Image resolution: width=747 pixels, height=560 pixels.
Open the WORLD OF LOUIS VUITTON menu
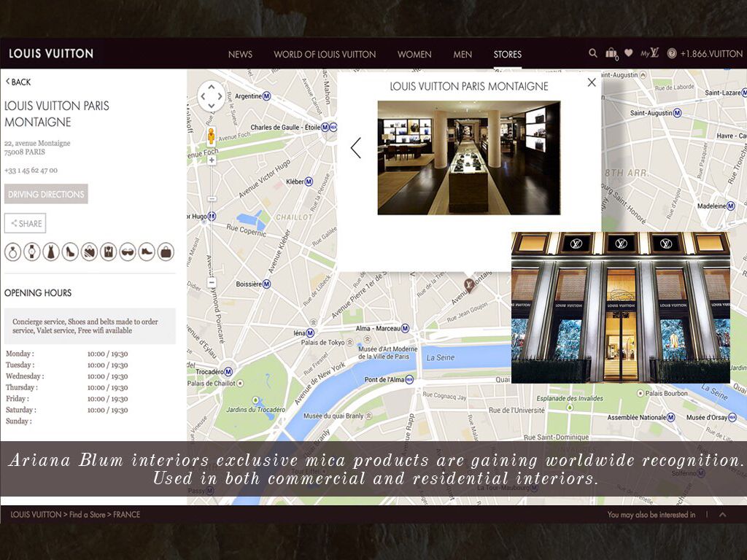click(x=325, y=54)
